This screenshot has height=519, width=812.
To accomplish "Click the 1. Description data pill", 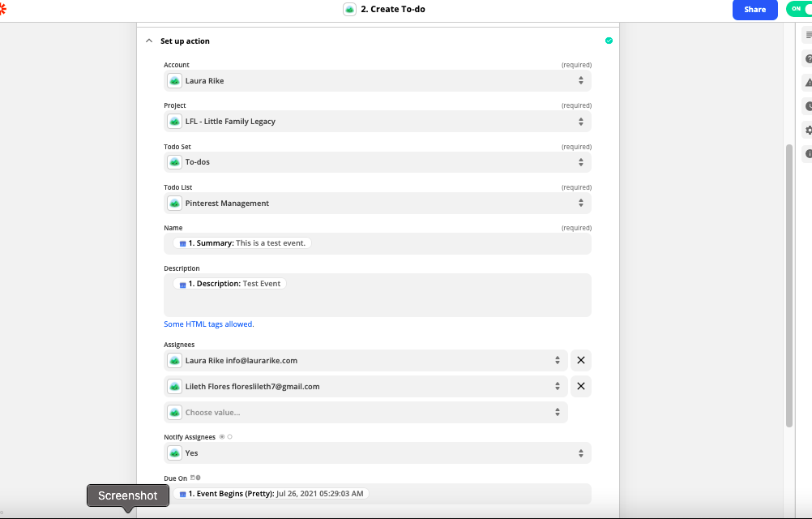I will 230,284.
